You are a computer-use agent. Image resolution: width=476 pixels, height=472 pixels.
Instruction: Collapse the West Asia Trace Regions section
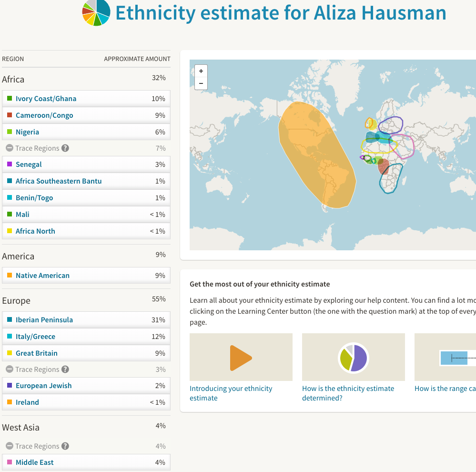tap(9, 446)
